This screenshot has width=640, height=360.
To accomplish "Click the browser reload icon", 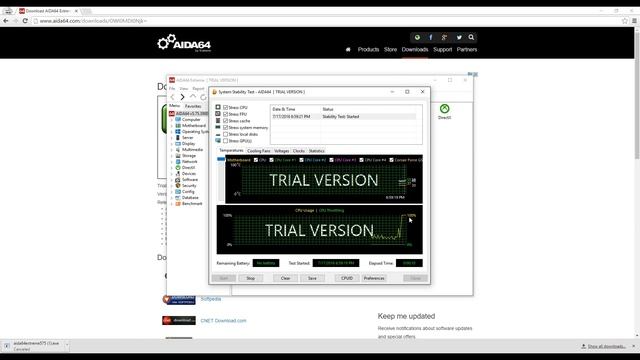I will click(x=25, y=21).
